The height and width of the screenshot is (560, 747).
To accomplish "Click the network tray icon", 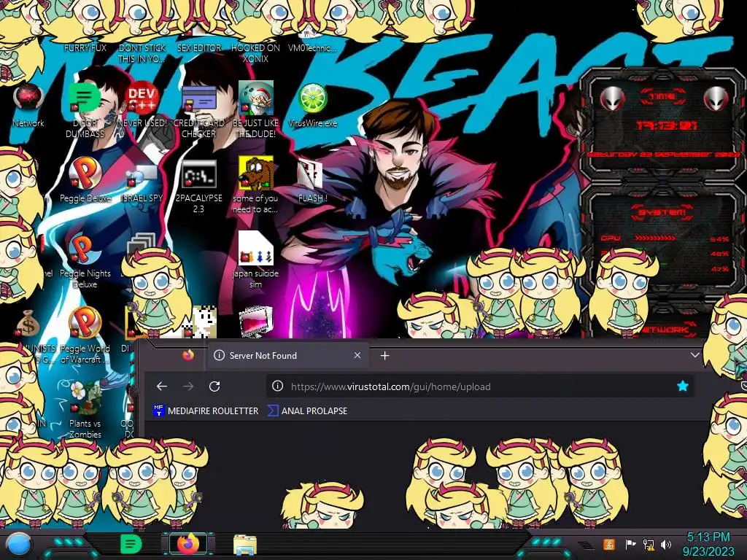I will [x=649, y=544].
